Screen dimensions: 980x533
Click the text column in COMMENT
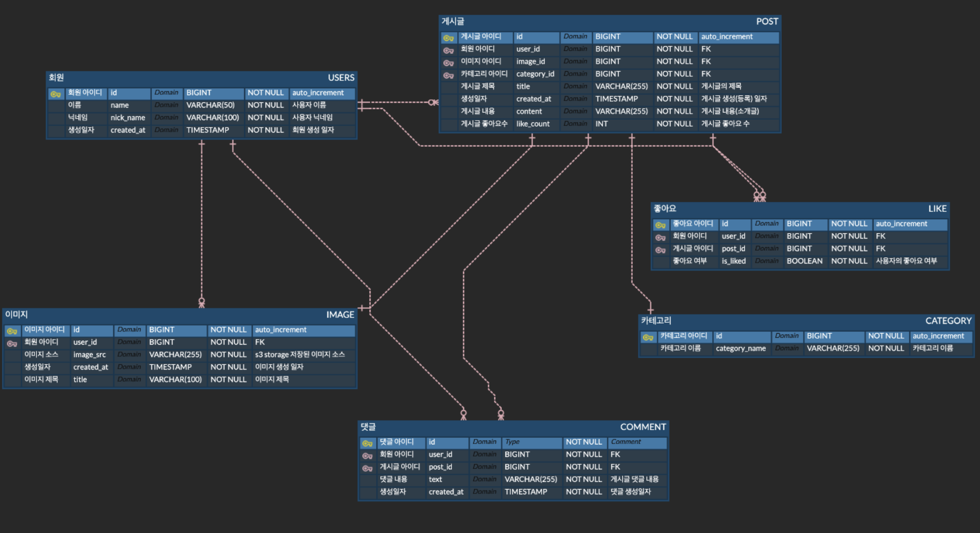point(435,479)
